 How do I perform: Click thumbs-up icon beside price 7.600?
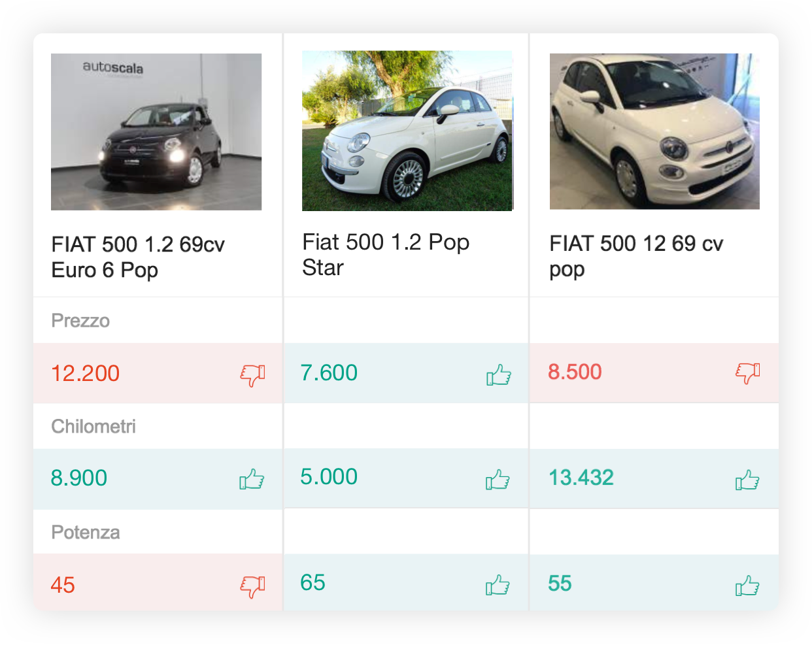498,374
